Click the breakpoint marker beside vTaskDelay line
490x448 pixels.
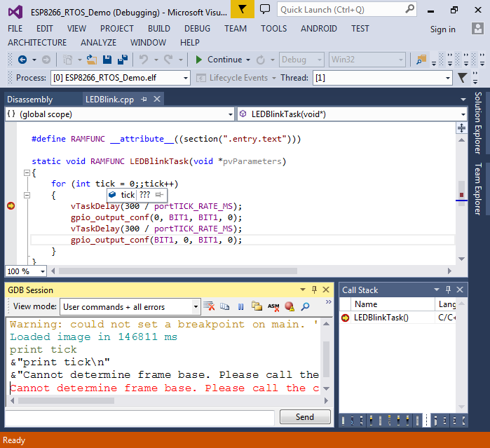pyautogui.click(x=11, y=205)
